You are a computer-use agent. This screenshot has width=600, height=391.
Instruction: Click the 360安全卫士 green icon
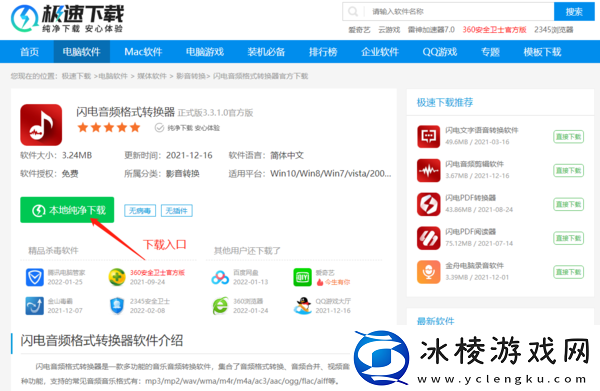click(117, 277)
